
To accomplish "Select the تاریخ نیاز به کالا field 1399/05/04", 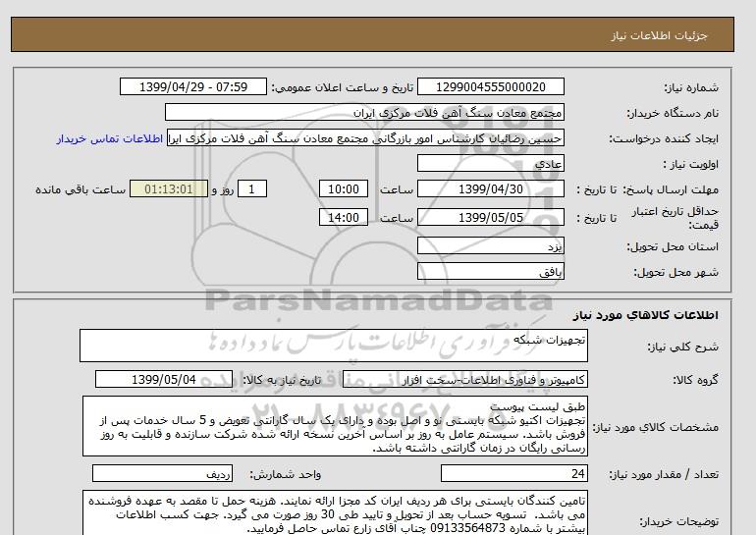I will [x=164, y=380].
